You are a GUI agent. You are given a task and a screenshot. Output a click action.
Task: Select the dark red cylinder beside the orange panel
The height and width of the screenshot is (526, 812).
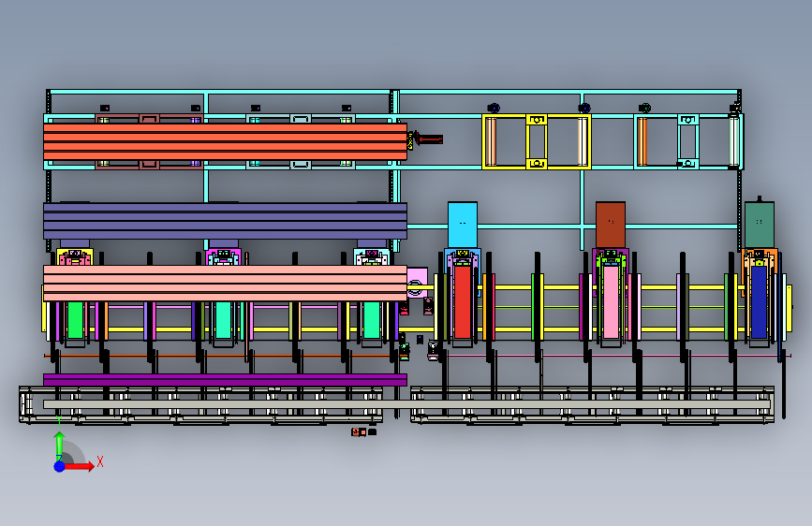(429, 139)
